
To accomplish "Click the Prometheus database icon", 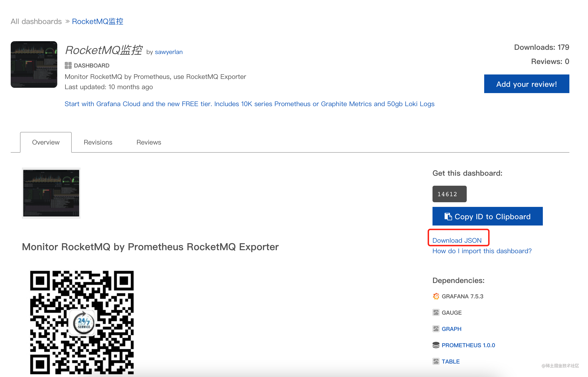I will [436, 345].
